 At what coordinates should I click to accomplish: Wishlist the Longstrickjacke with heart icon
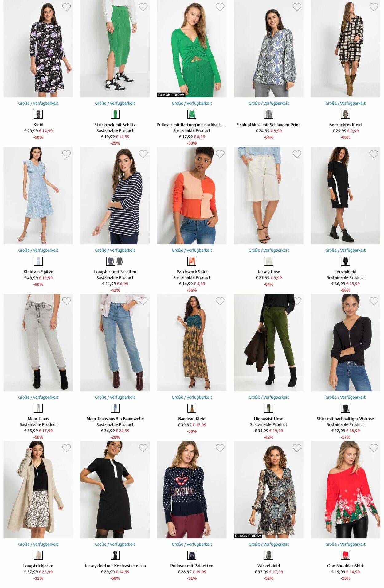click(x=66, y=448)
